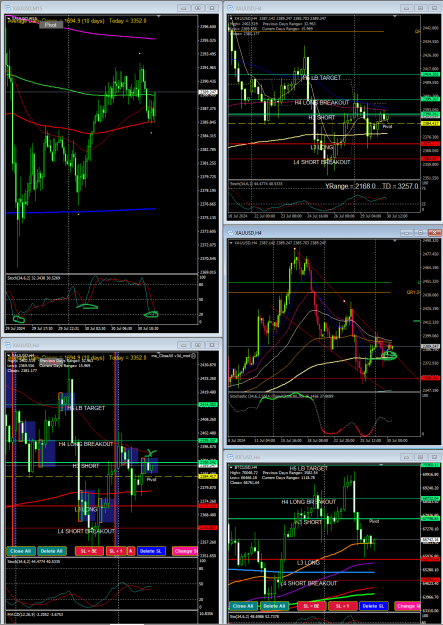443x625 pixels.
Task: Click SL + 1 on the BTCUSD chart
Action: (343, 606)
